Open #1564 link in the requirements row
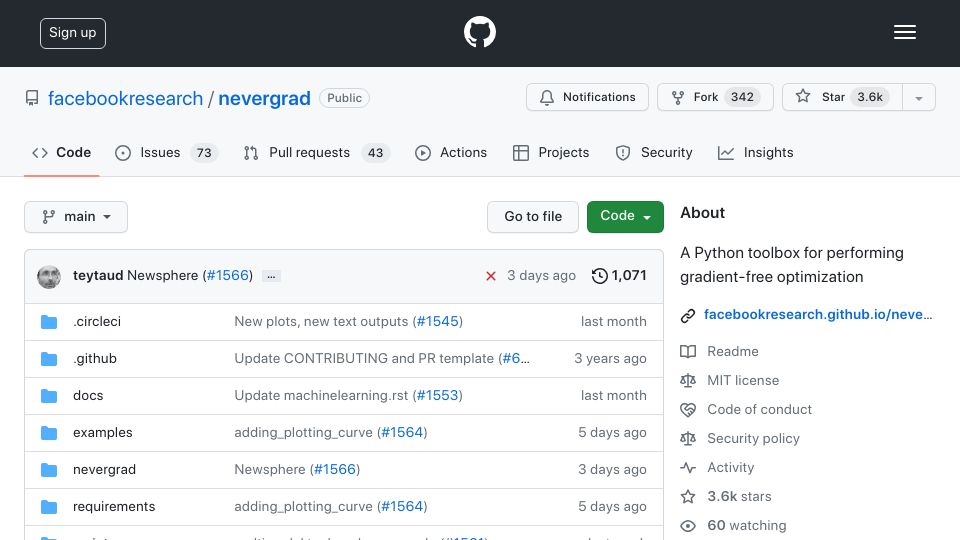 pyautogui.click(x=402, y=507)
